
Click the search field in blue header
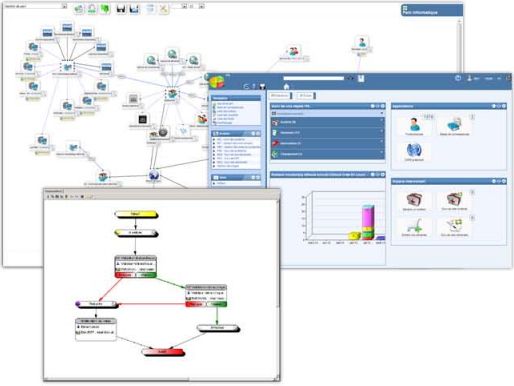pos(313,78)
